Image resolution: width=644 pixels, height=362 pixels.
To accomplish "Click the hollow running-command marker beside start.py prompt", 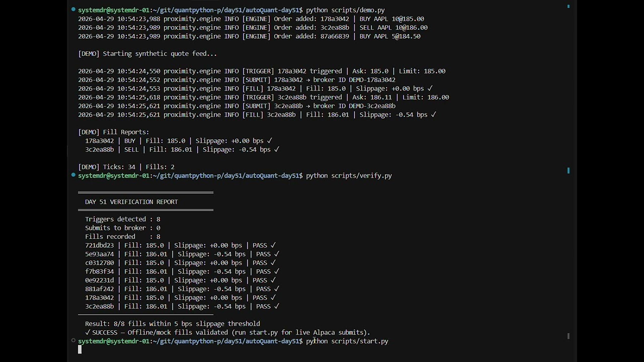I will point(73,340).
